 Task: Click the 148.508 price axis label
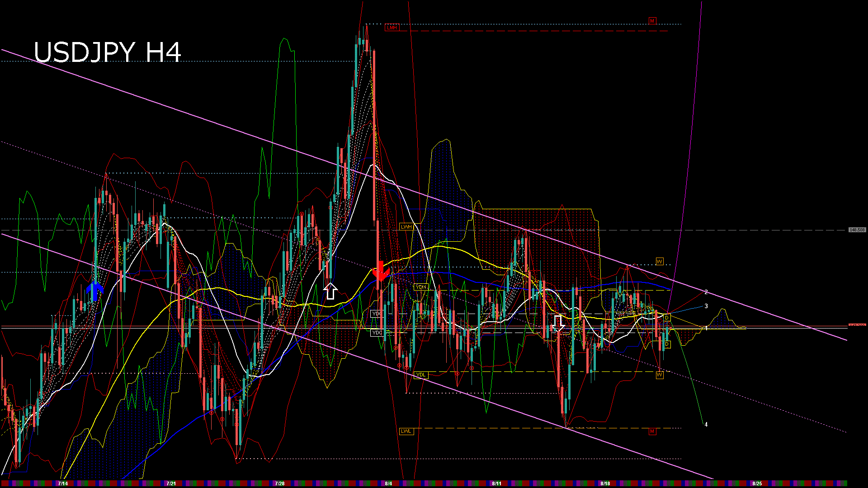tap(857, 230)
